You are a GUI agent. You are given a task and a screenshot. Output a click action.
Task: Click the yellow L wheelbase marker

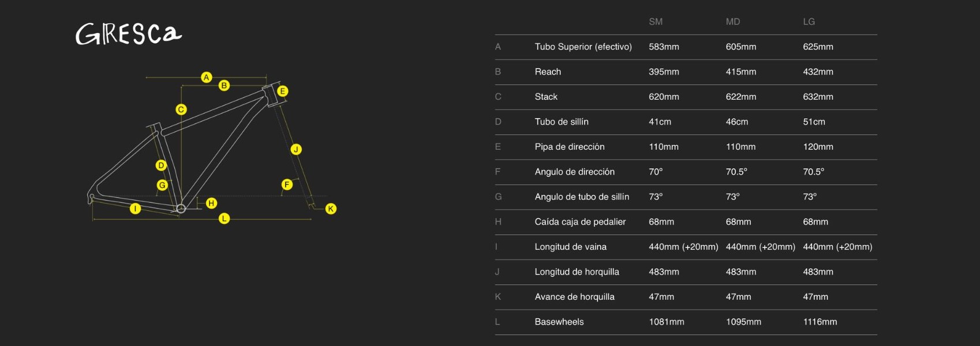225,219
